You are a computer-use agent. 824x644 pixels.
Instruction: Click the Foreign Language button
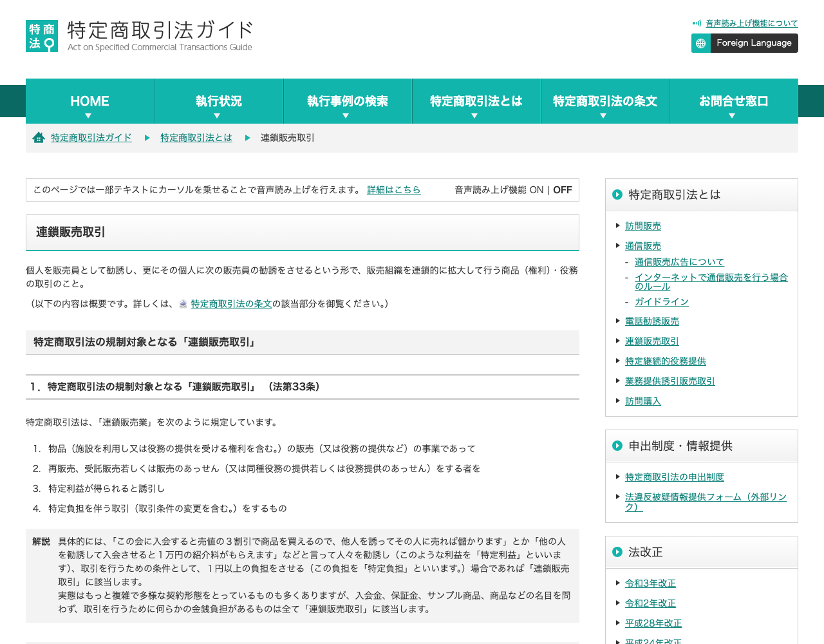[745, 43]
